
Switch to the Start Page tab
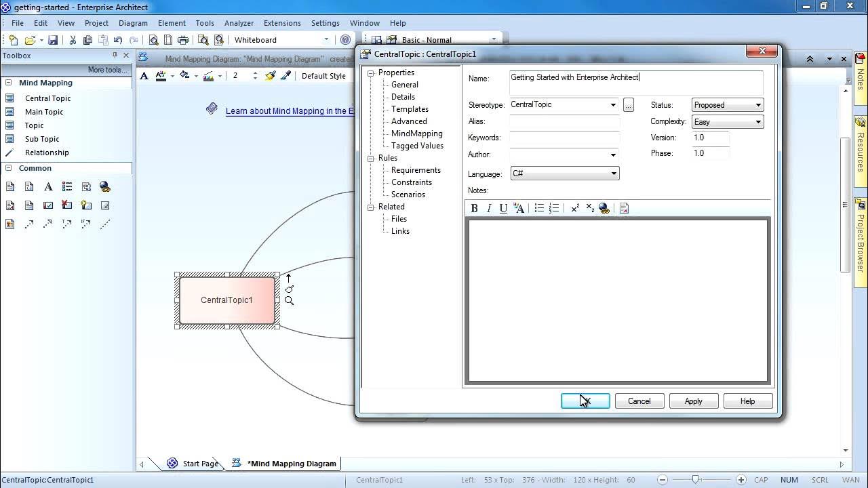pos(194,464)
